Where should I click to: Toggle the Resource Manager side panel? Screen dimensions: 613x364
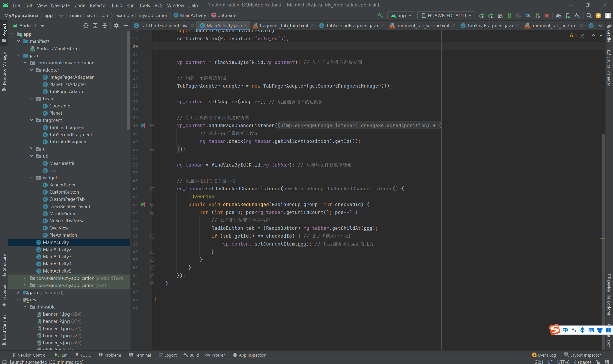click(4, 71)
